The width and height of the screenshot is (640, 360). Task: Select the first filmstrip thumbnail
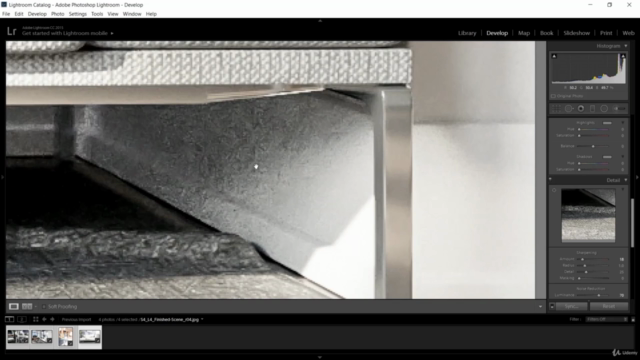[x=18, y=337]
